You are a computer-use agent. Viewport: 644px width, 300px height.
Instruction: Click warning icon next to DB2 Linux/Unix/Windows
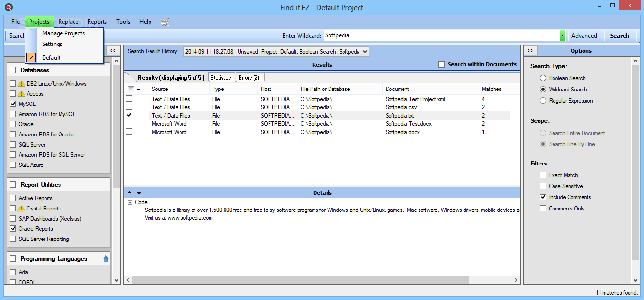[21, 84]
